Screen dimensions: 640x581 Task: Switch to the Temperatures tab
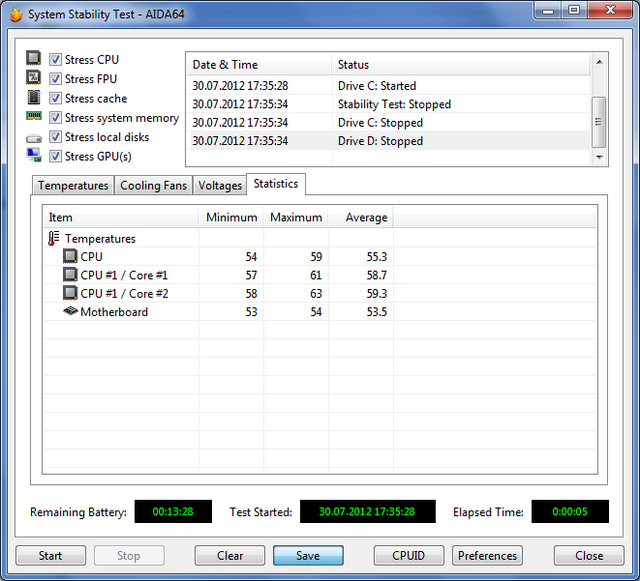73,186
